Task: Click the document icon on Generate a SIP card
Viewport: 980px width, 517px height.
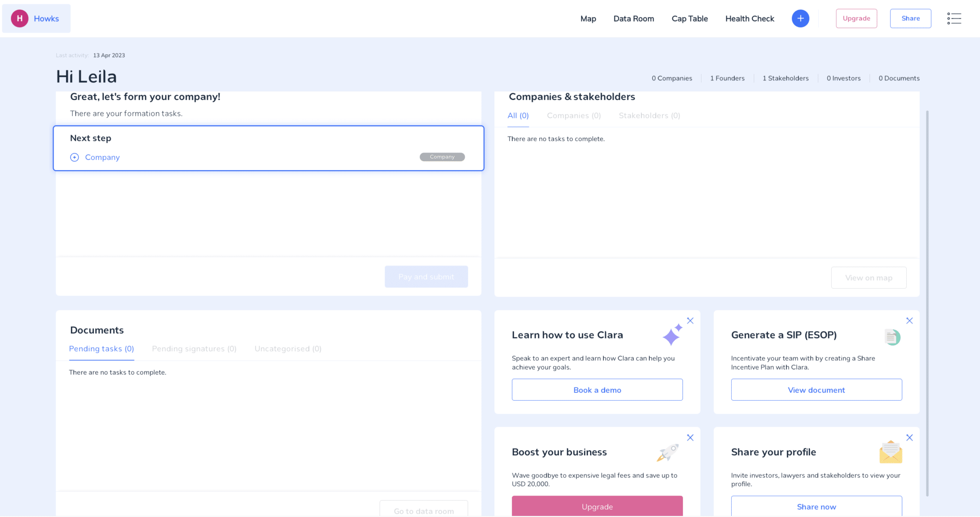Action: click(x=891, y=337)
